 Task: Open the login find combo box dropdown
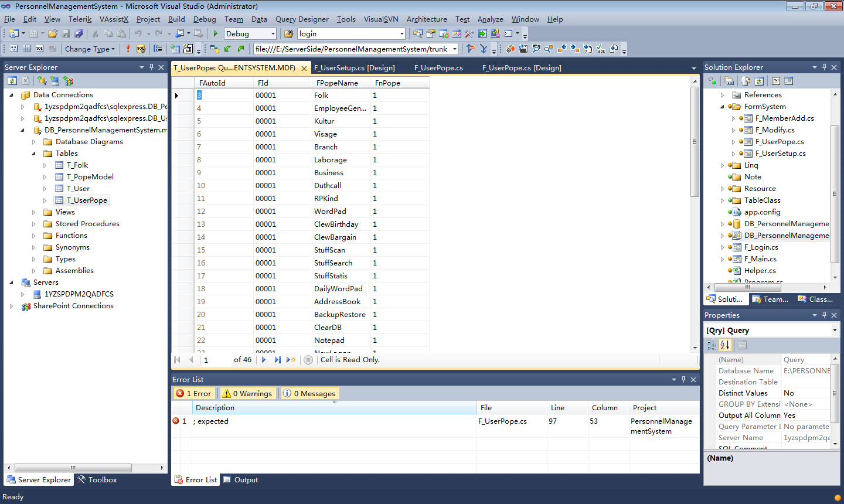pyautogui.click(x=401, y=34)
